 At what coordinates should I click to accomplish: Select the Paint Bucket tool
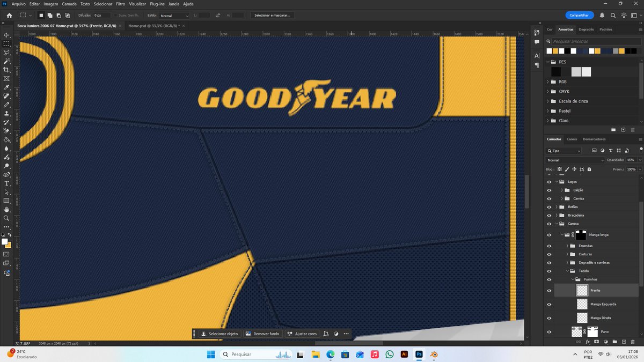[6, 139]
